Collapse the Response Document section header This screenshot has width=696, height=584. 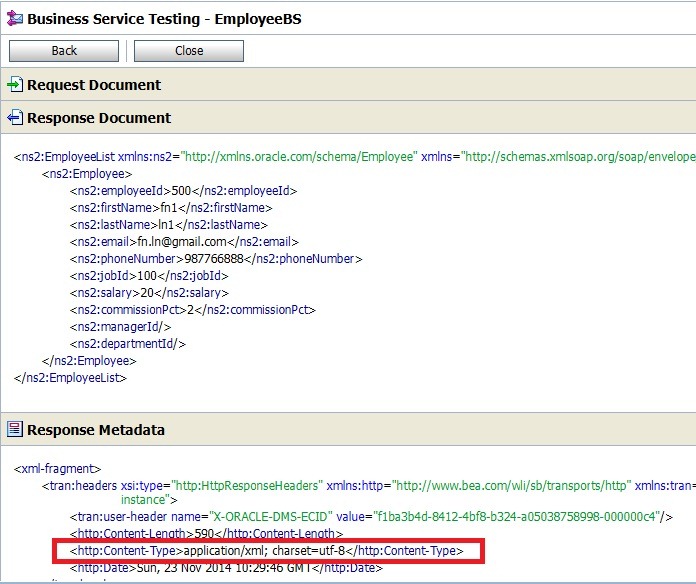(x=99, y=118)
